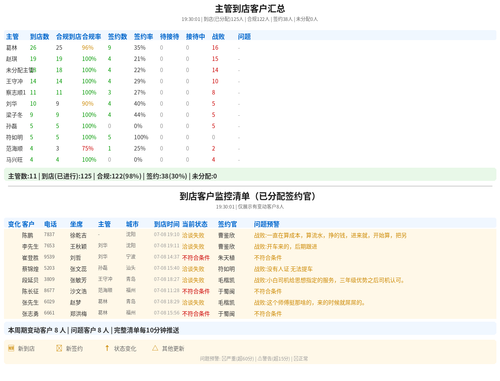Image resolution: width=500 pixels, height=381 pixels.
Task: Click arrival time 07-08 14:37
Action: [x=167, y=257]
